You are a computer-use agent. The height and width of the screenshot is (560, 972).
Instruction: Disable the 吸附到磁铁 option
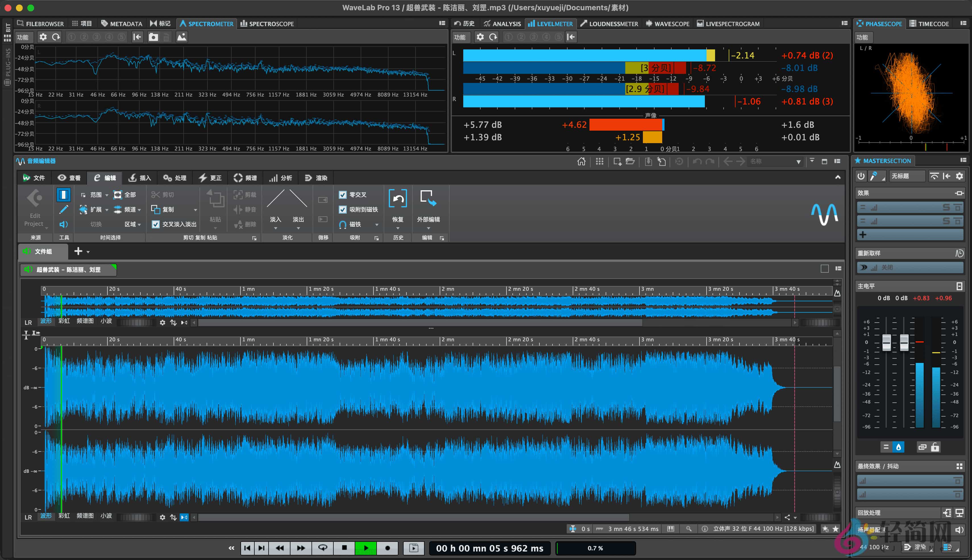(x=343, y=210)
